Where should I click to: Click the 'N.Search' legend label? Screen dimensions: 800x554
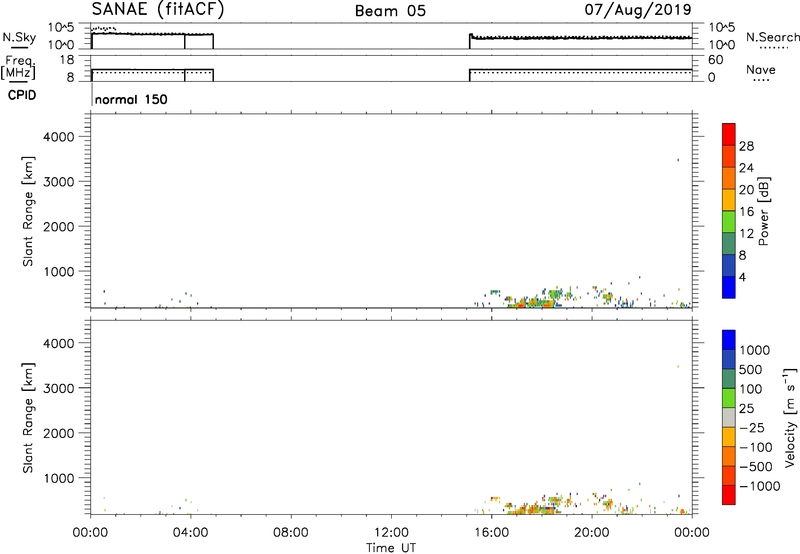(x=772, y=37)
